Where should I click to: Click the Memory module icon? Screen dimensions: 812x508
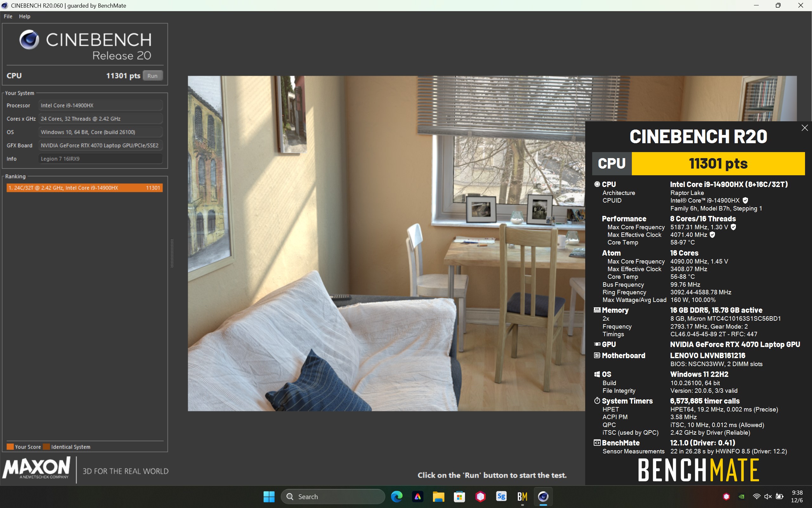597,310
